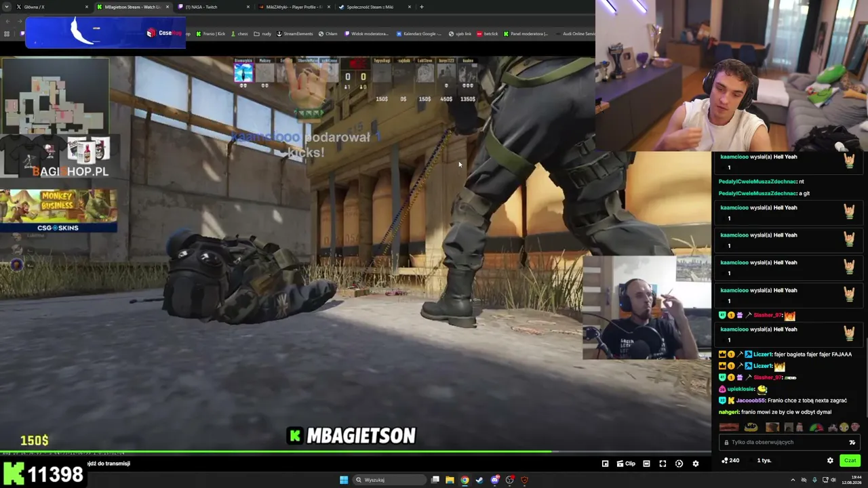Open the chess bookmark

pos(239,34)
